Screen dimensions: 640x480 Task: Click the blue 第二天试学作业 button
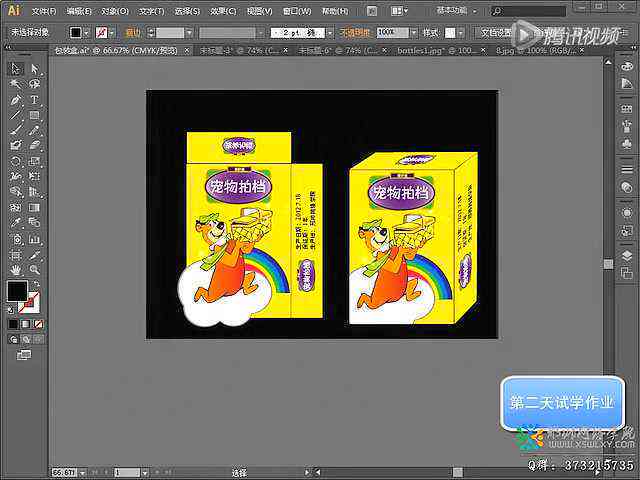(x=562, y=403)
